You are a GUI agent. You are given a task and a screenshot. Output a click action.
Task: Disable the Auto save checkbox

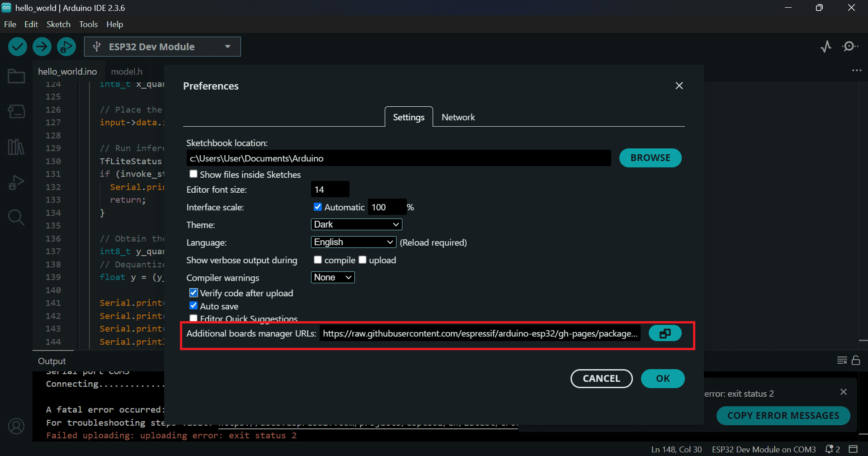pos(193,306)
